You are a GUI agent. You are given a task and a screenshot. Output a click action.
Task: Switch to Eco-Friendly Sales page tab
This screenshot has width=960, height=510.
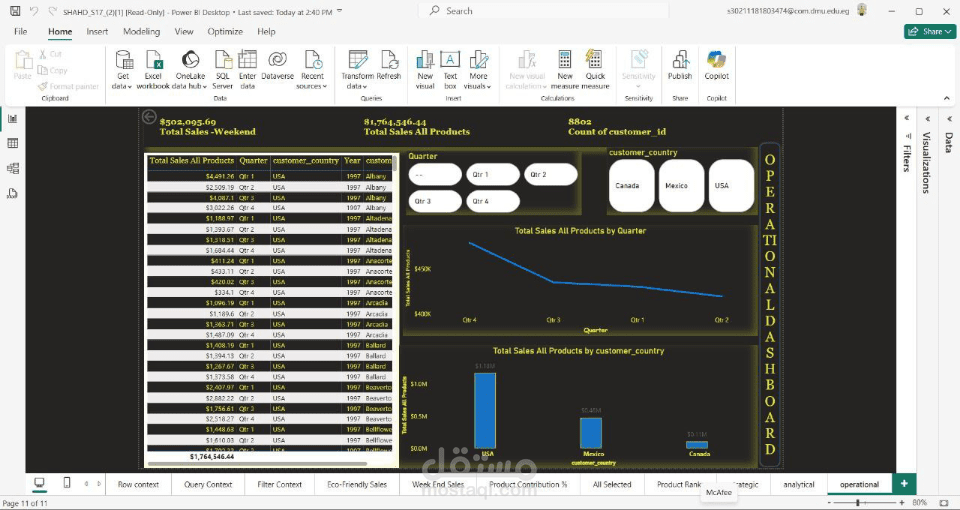pyautogui.click(x=357, y=484)
